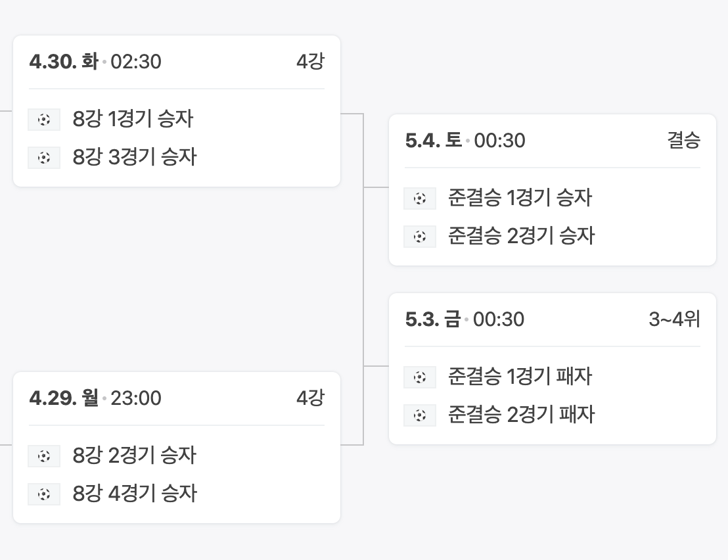
Task: Click the 4.30. 화 02:30 match header
Action: [95, 62]
